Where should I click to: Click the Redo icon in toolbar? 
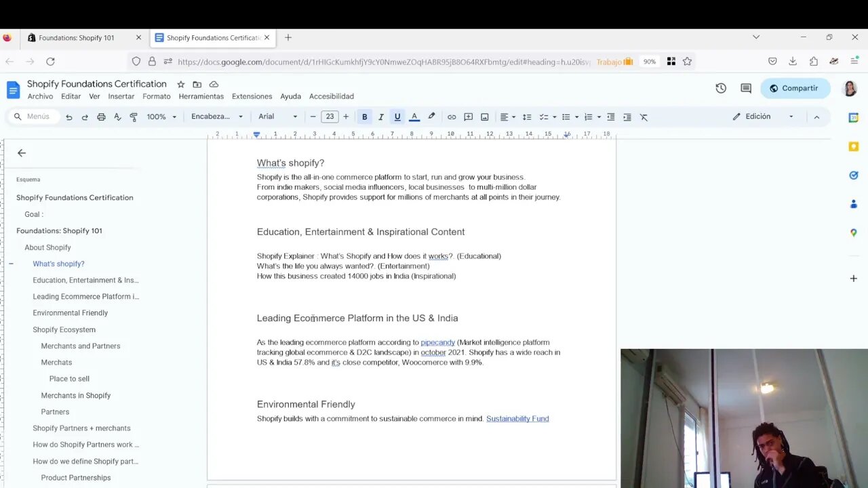coord(85,117)
